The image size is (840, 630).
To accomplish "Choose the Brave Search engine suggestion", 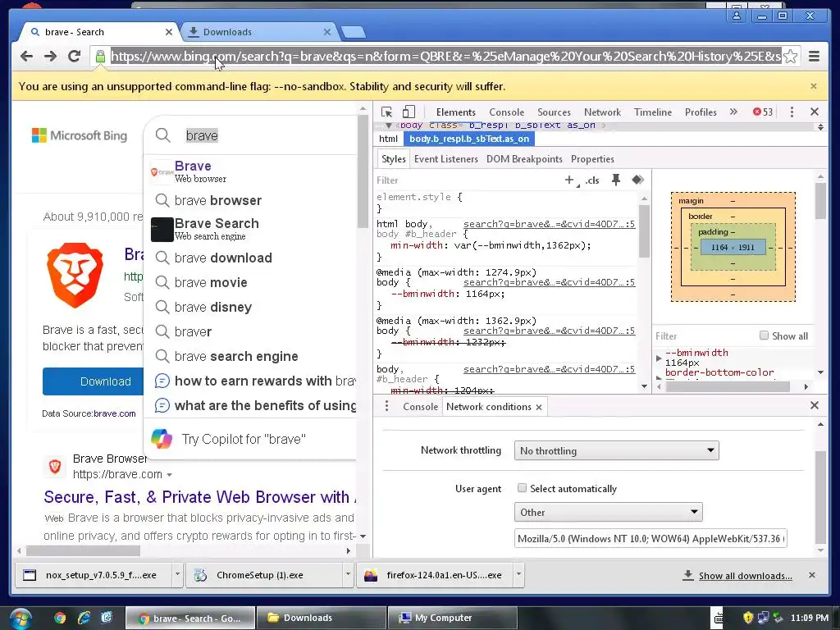I will coord(252,229).
